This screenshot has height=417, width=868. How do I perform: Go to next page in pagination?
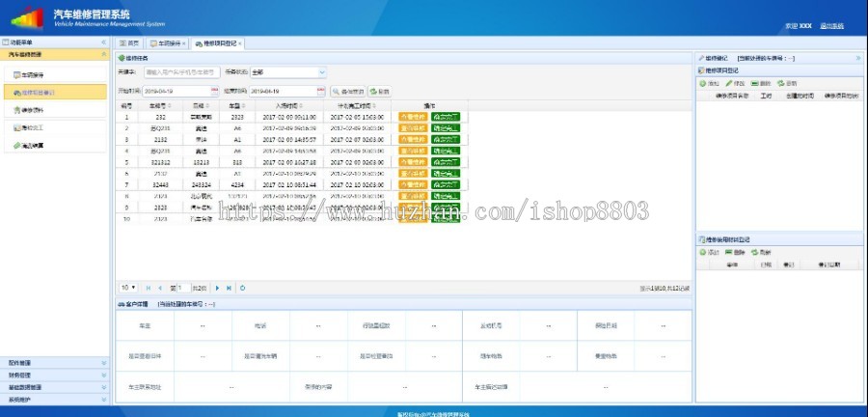[x=218, y=288]
